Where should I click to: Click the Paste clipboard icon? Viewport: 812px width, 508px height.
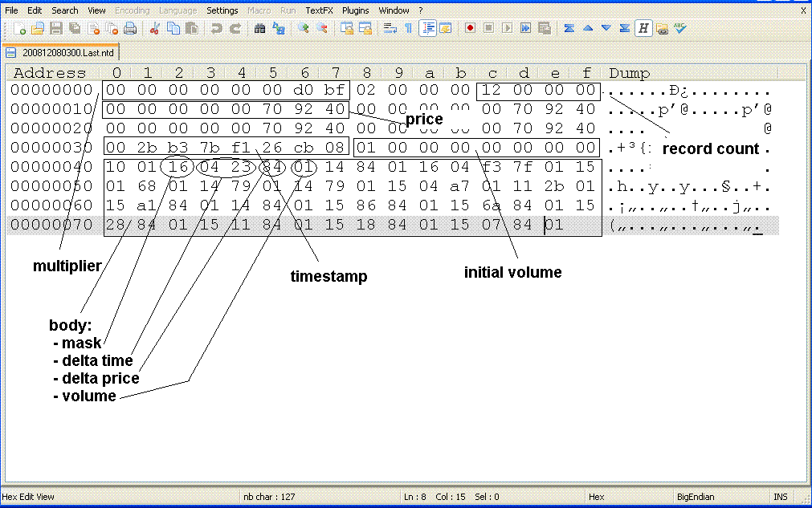(192, 28)
